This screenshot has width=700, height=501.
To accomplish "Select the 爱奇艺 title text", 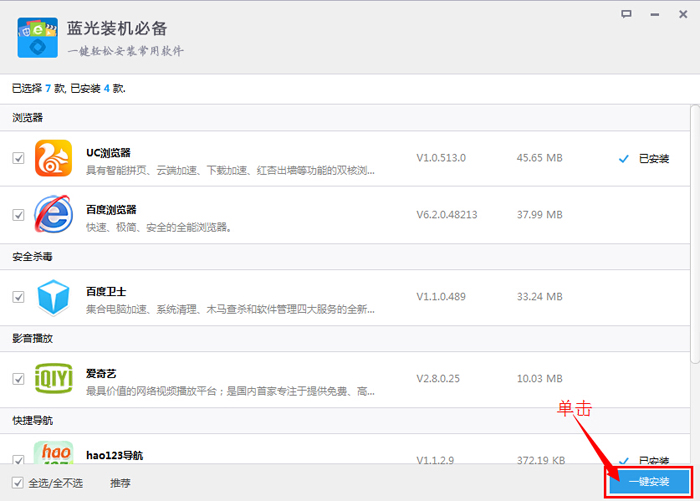I will (101, 374).
